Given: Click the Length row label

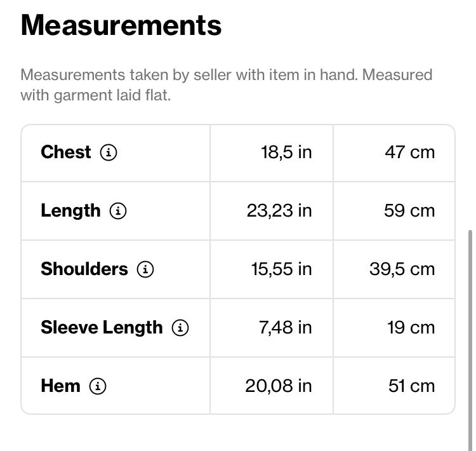Looking at the screenshot, I should [70, 211].
